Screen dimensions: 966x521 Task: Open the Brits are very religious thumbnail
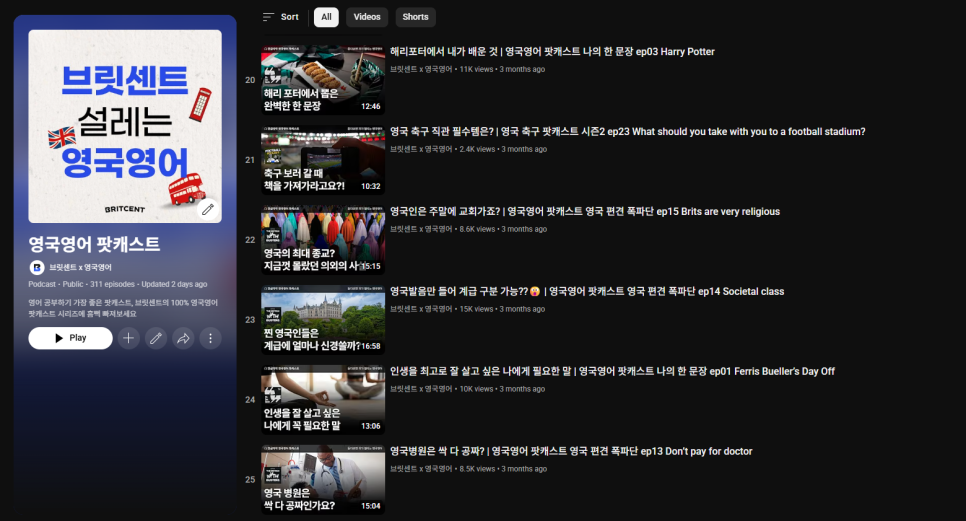[x=323, y=240]
